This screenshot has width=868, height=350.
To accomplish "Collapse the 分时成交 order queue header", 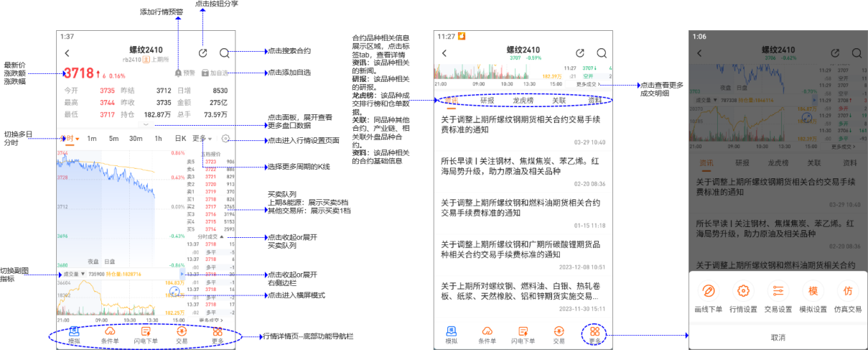I will (210, 236).
